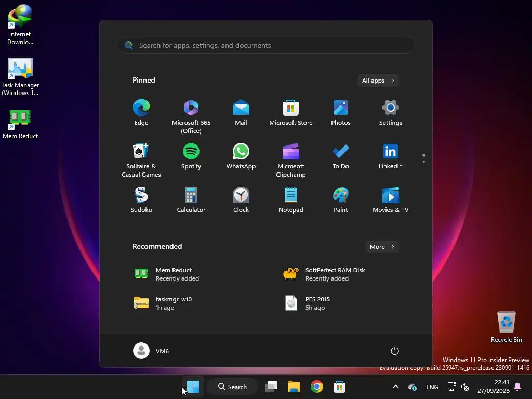Expand More recommended items

click(x=382, y=247)
